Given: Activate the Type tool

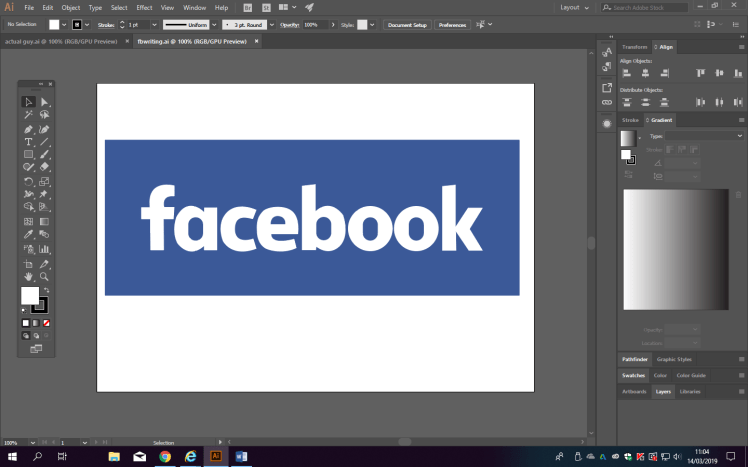Looking at the screenshot, I should tap(28, 142).
